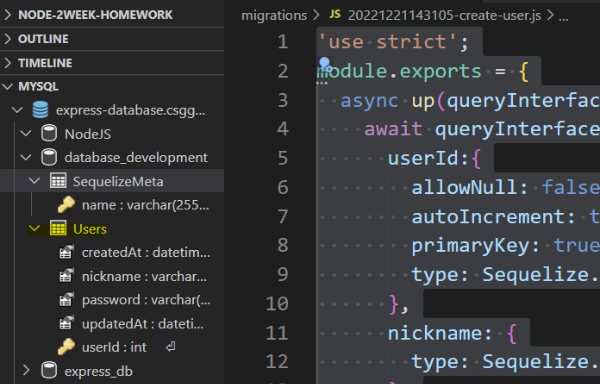Click the column icon beside createdAt
Viewport: 600px width, 384px height.
tap(66, 252)
